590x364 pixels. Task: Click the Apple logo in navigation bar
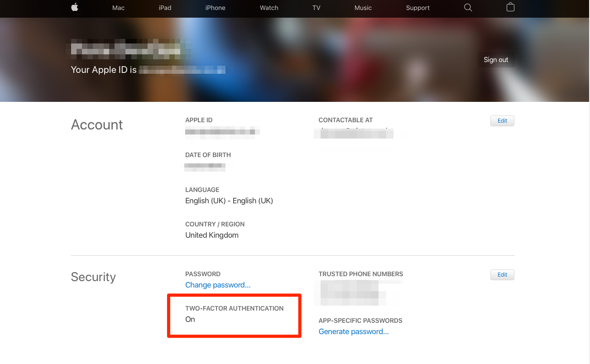75,8
